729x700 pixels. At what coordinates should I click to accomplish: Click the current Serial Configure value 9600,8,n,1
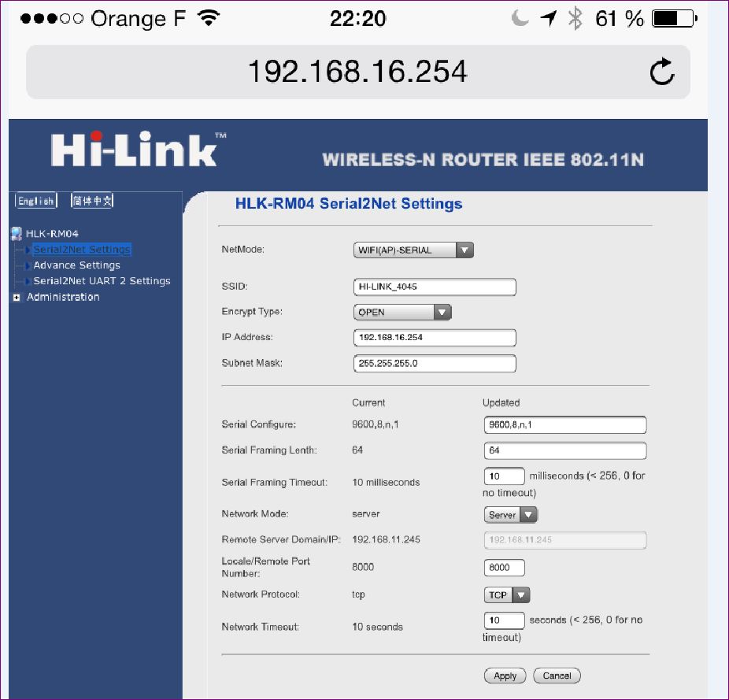pyautogui.click(x=376, y=424)
